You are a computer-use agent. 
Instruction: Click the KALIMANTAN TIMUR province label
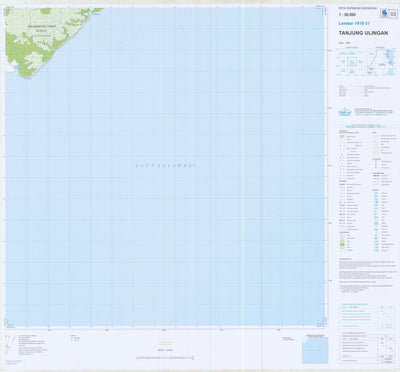[41, 26]
